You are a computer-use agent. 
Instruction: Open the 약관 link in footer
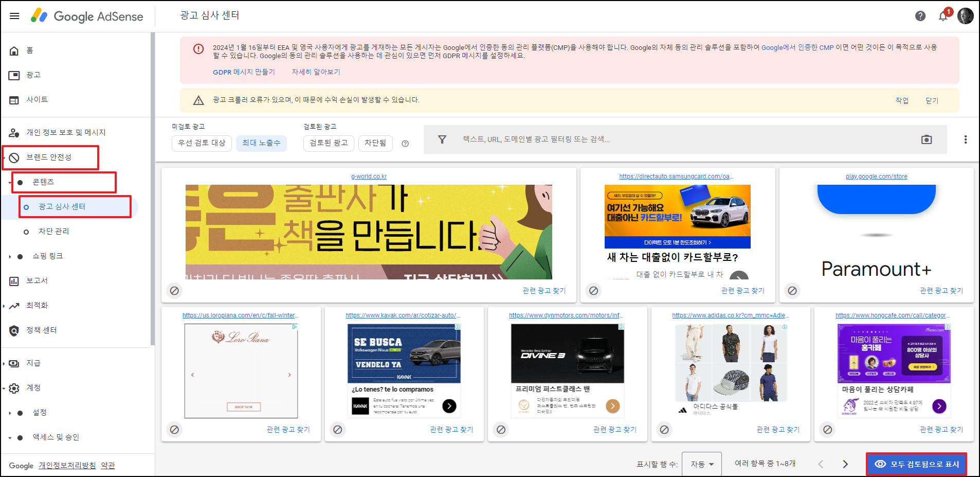(108, 465)
